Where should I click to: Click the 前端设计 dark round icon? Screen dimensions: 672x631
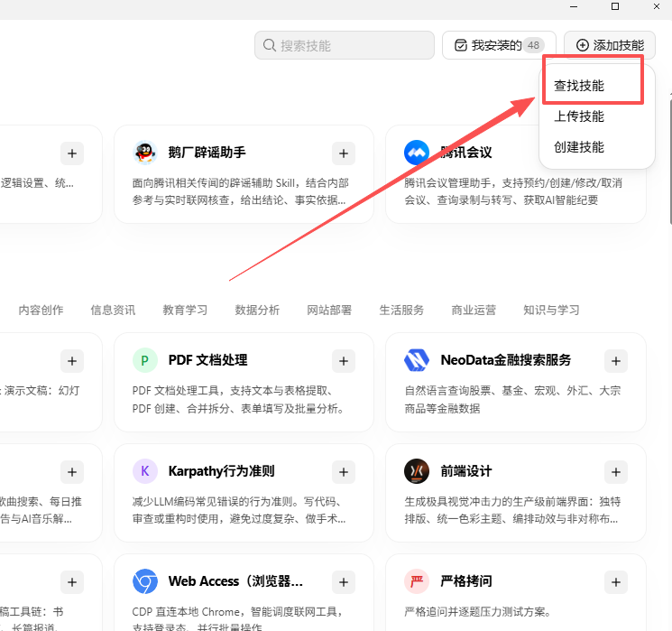pos(417,471)
